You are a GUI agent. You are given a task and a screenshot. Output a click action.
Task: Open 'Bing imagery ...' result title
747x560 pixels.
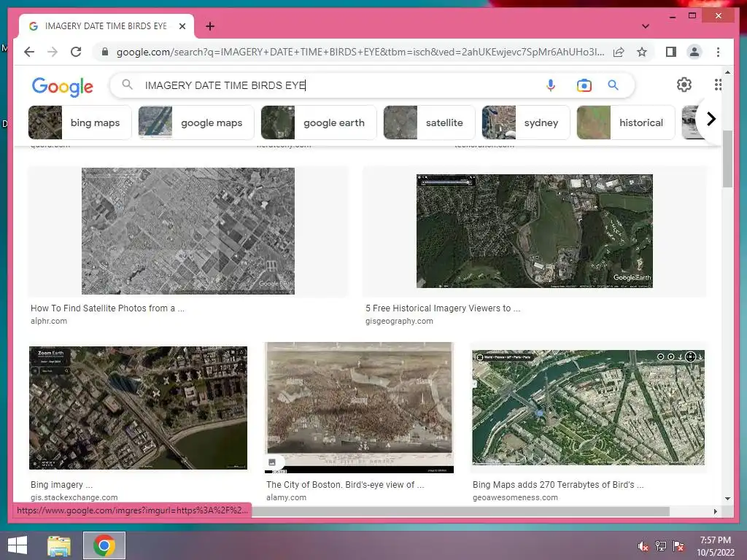(x=61, y=485)
